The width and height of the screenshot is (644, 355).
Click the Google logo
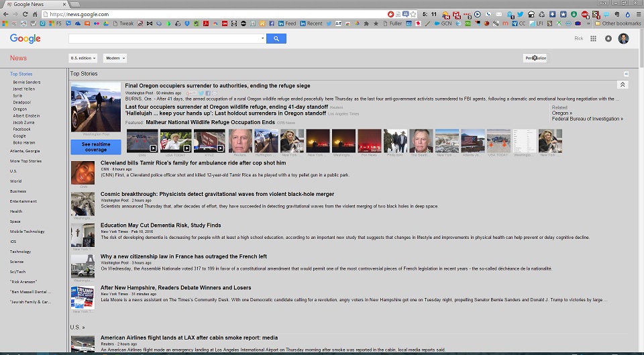tap(25, 39)
